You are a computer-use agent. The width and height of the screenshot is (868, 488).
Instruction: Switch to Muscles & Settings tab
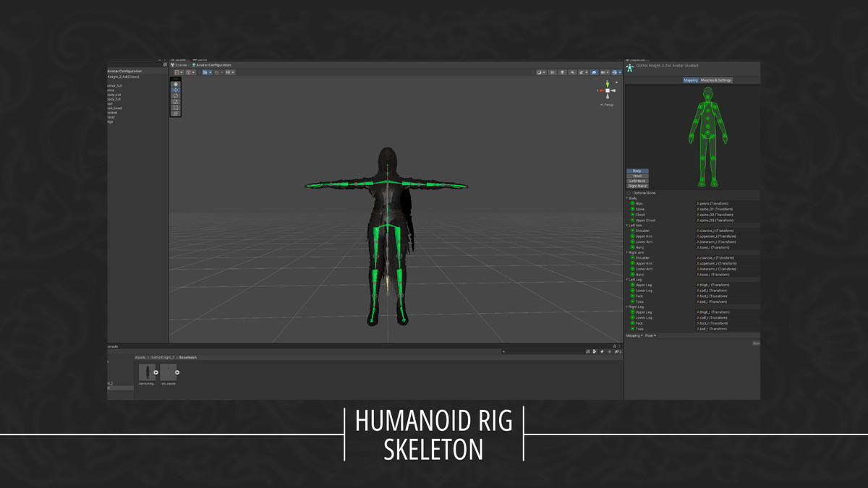point(715,80)
